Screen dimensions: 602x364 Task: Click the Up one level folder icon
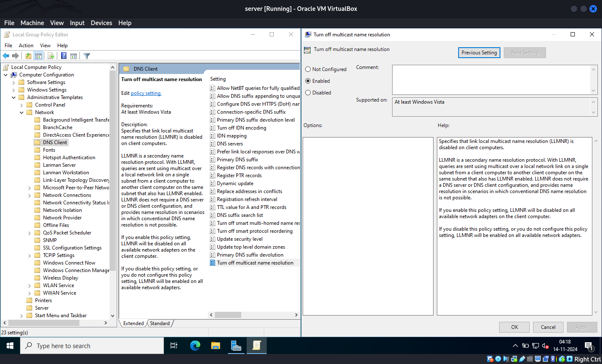(x=28, y=56)
